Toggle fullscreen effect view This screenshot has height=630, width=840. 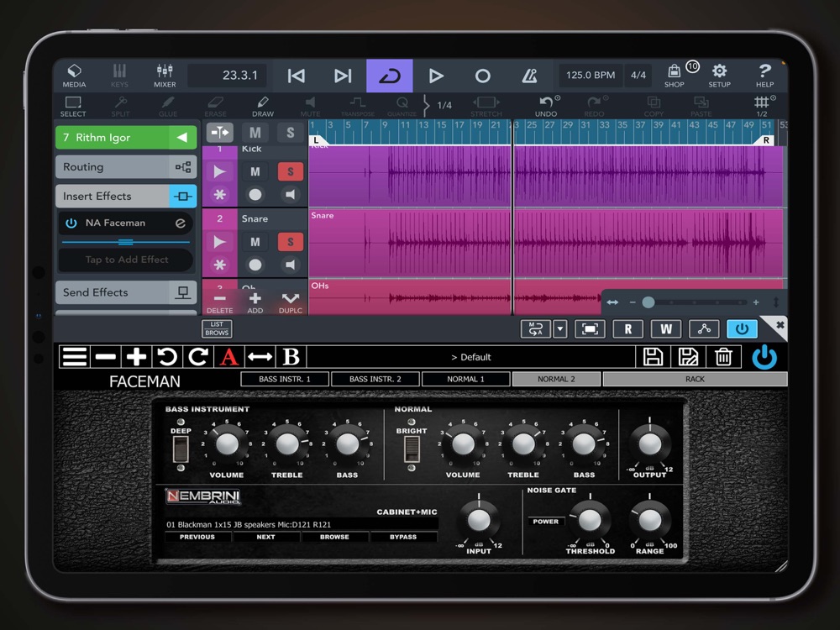[590, 328]
